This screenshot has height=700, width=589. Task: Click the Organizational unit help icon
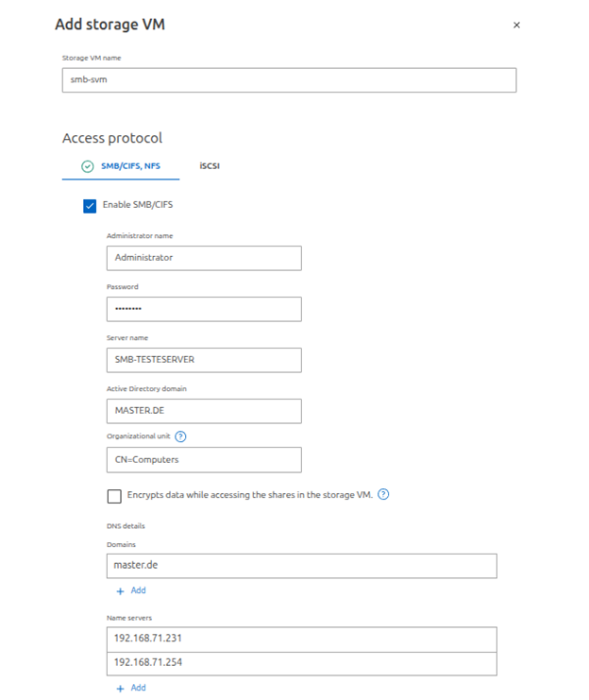(x=180, y=436)
